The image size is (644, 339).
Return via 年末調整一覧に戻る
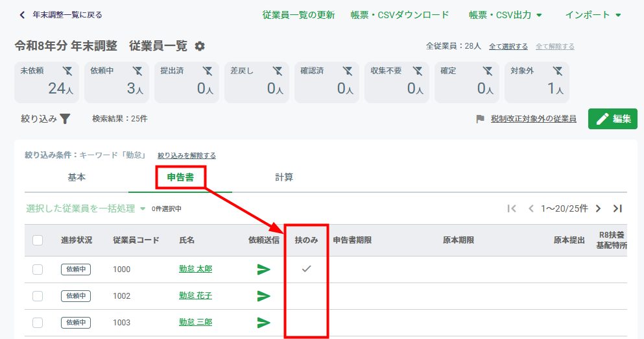67,15
